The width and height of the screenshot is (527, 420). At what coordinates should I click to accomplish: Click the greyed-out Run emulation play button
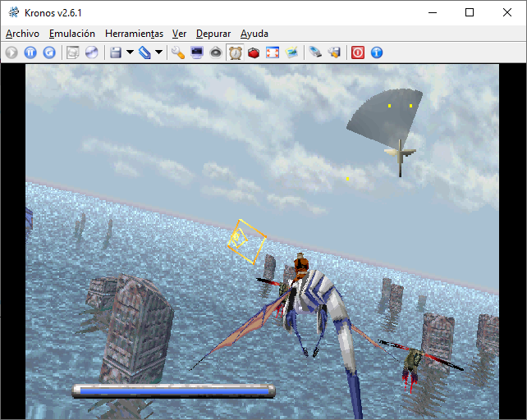11,52
